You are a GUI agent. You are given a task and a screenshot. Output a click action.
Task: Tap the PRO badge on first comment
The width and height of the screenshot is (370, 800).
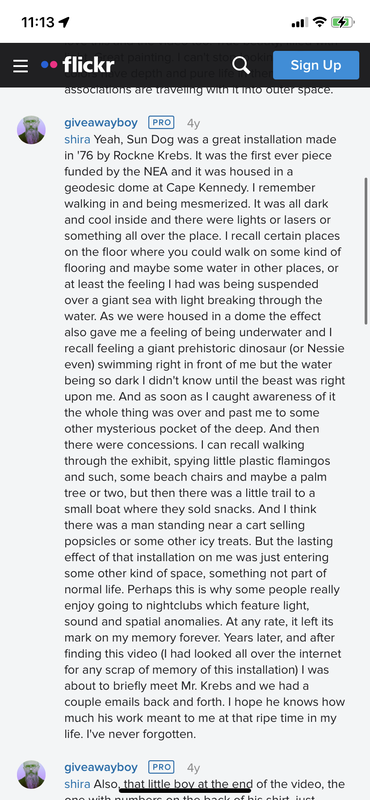pyautogui.click(x=161, y=123)
